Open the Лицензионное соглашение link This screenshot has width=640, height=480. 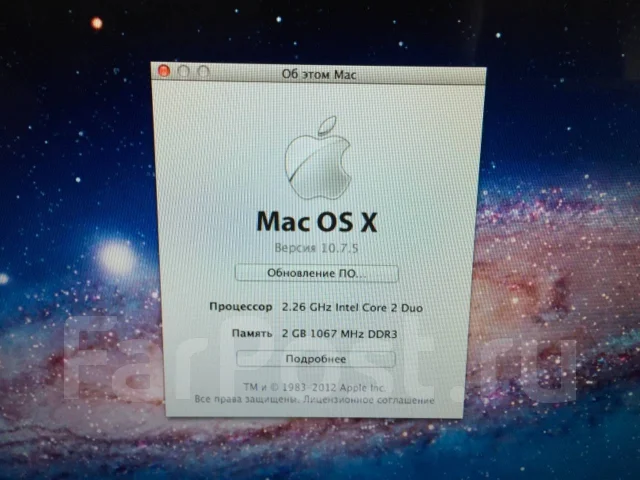point(369,400)
